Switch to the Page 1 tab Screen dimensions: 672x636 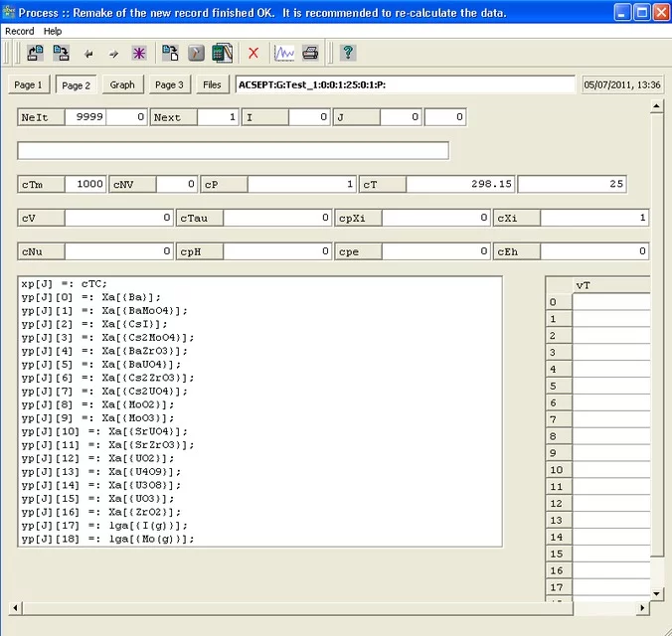pyautogui.click(x=28, y=85)
